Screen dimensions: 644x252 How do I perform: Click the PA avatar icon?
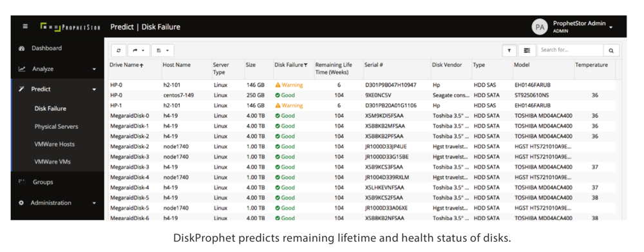[540, 27]
